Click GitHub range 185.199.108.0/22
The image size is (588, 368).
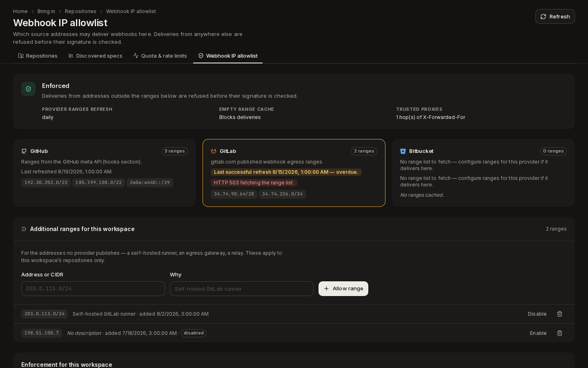98,183
